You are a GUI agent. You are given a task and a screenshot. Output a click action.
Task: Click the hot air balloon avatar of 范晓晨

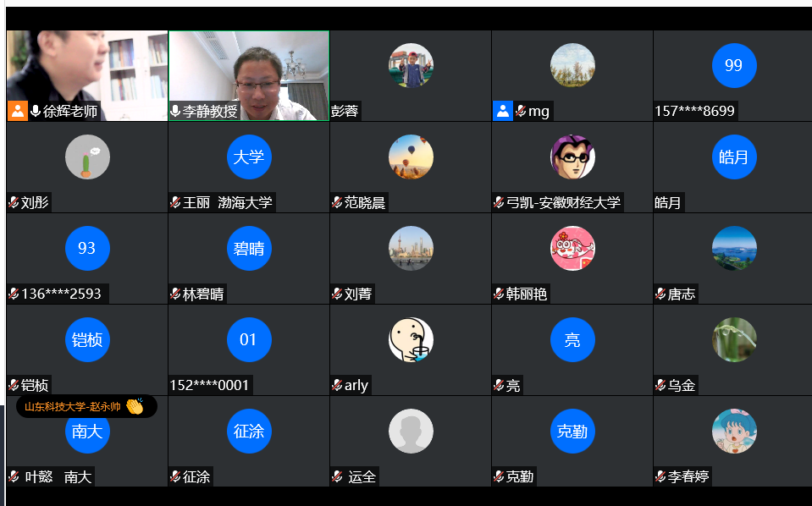coord(411,157)
